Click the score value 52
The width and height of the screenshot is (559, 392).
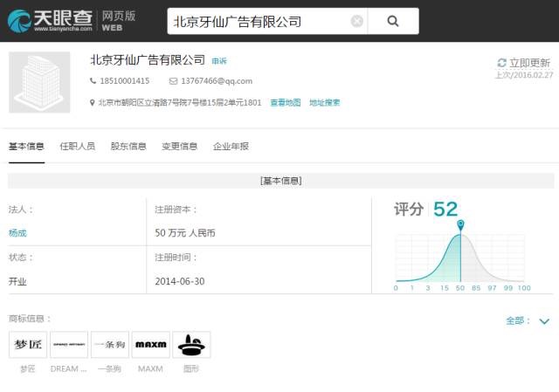pos(445,209)
